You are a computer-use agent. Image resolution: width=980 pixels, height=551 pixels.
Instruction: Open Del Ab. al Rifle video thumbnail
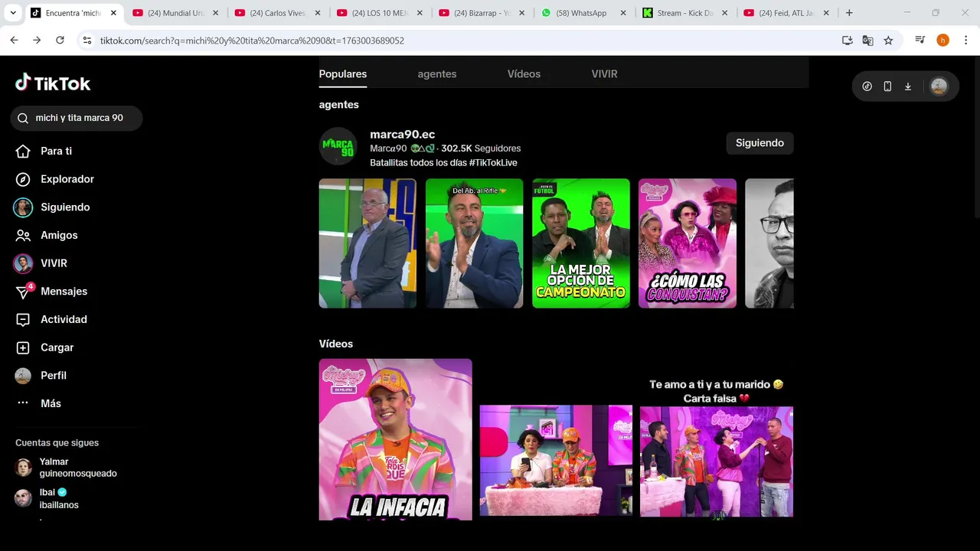tap(474, 243)
